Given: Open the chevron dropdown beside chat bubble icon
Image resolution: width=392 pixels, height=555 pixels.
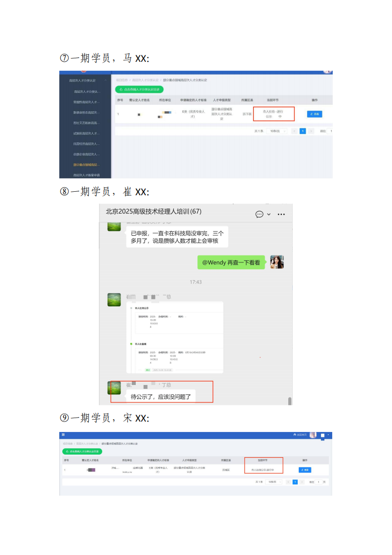Looking at the screenshot, I should (x=269, y=214).
